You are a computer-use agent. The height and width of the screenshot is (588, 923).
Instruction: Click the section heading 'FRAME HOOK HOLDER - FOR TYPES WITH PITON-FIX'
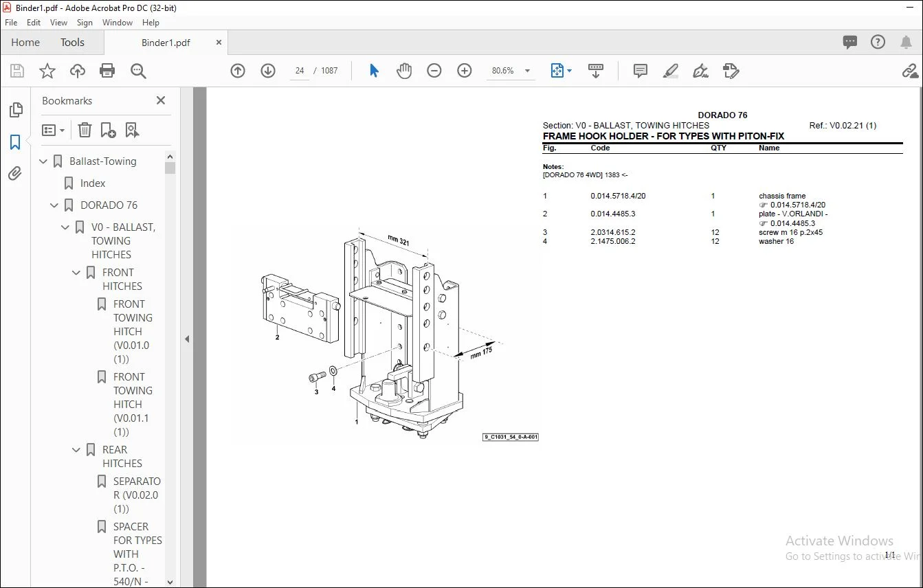coord(663,136)
